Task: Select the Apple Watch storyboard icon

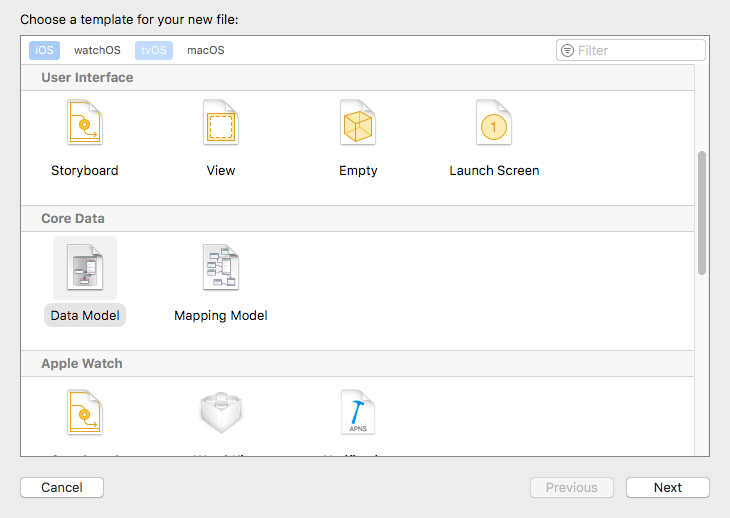Action: 85,413
